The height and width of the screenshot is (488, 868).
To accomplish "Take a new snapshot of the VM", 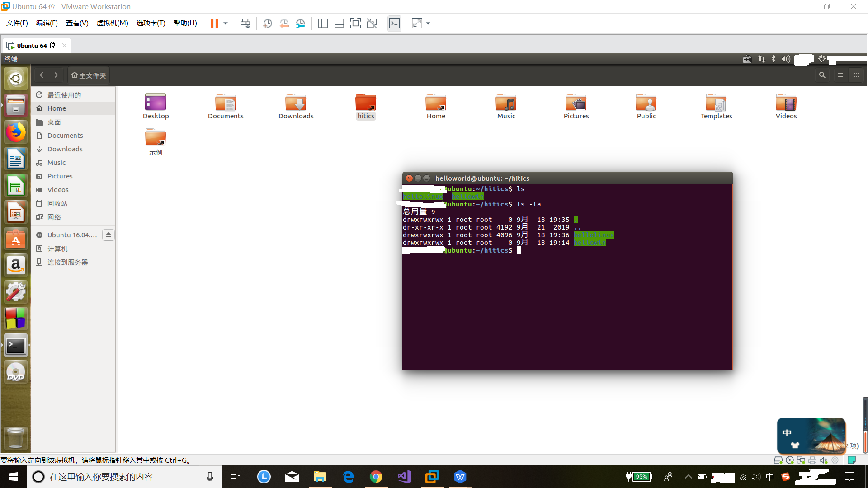I will click(x=267, y=23).
